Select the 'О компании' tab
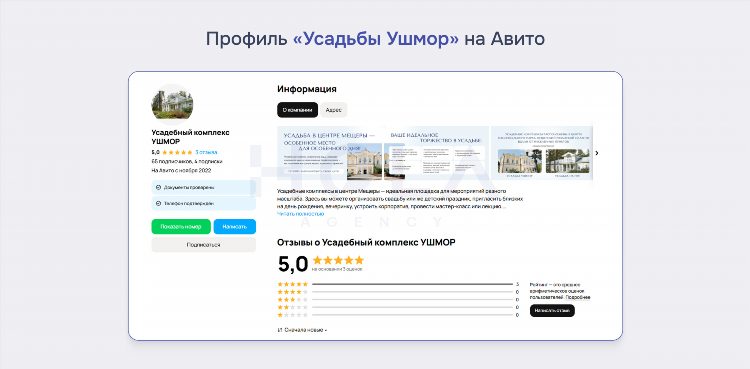The image size is (750, 369). point(297,110)
